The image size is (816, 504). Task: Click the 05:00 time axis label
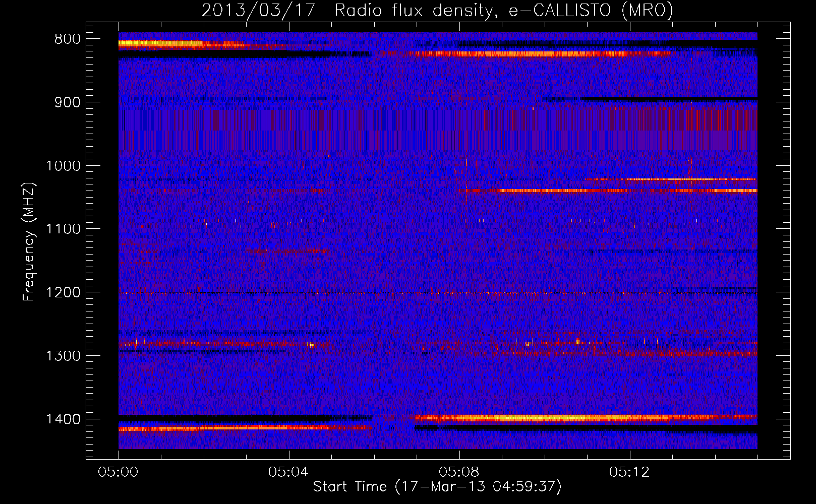118,472
